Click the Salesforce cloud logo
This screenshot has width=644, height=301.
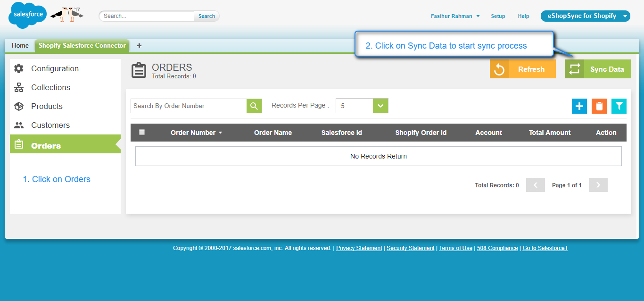click(28, 15)
